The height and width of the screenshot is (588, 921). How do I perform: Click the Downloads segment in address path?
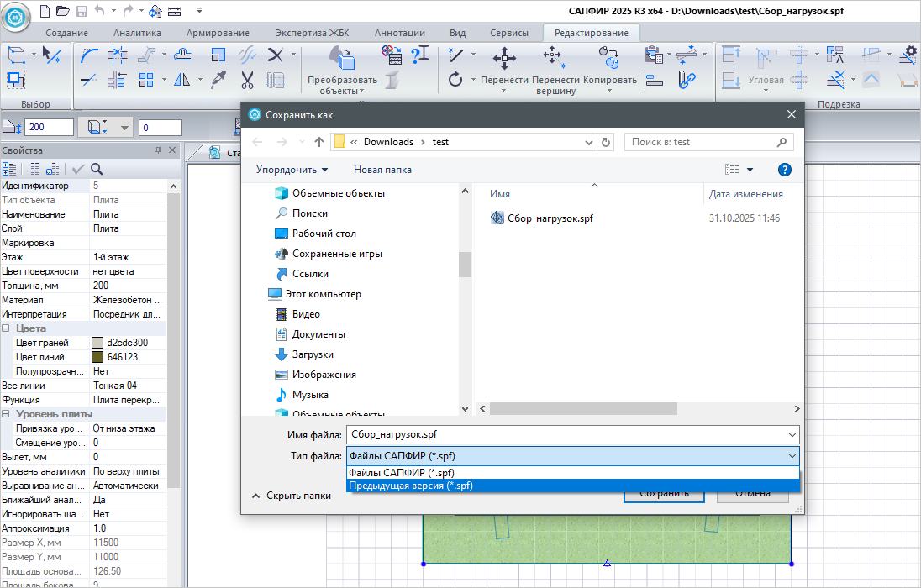pyautogui.click(x=388, y=142)
